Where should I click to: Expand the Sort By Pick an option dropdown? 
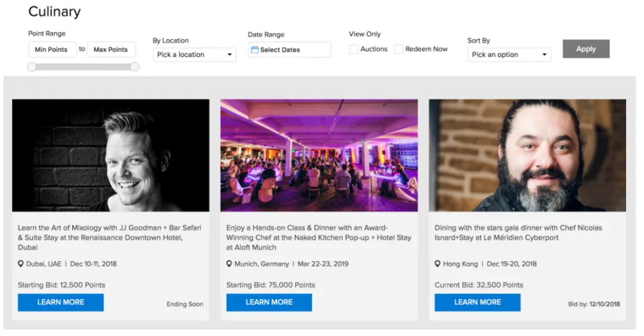tap(509, 55)
